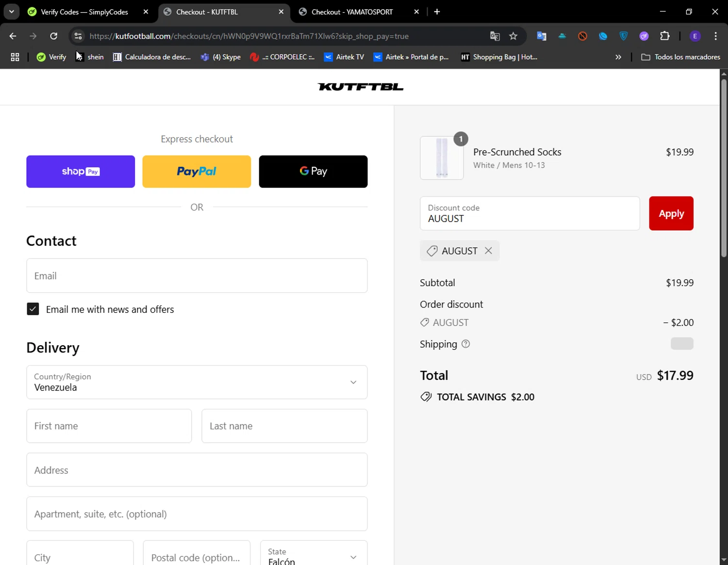The height and width of the screenshot is (565, 728).
Task: Click the forward navigation arrow
Action: pyautogui.click(x=33, y=36)
